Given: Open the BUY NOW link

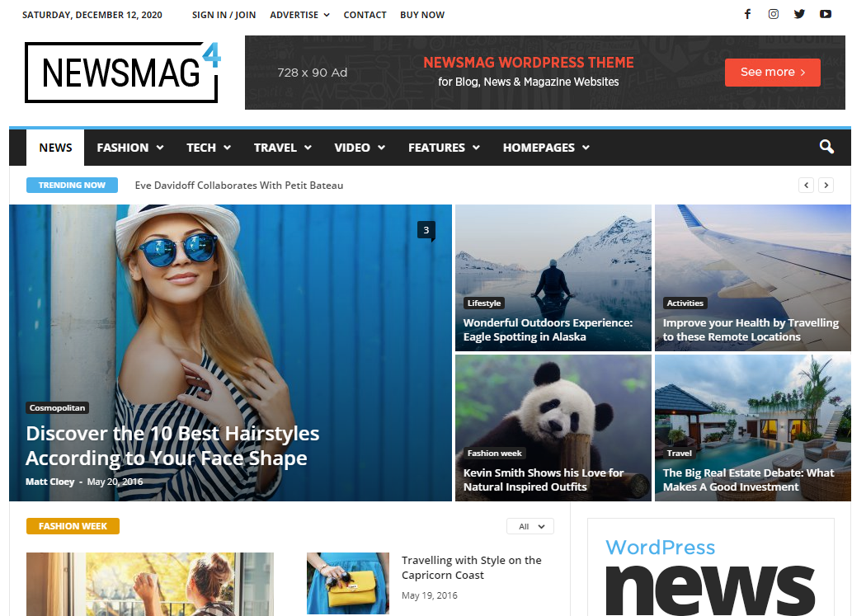Looking at the screenshot, I should 422,14.
